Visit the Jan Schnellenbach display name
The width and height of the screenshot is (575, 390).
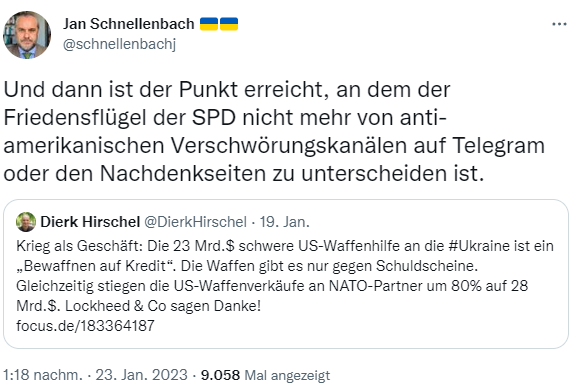[x=128, y=24]
